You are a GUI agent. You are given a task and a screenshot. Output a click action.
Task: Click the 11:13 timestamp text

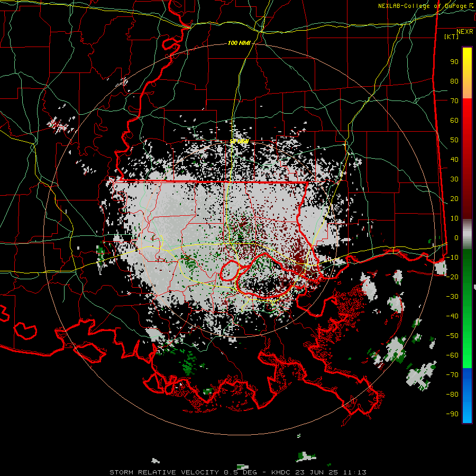tap(355, 472)
